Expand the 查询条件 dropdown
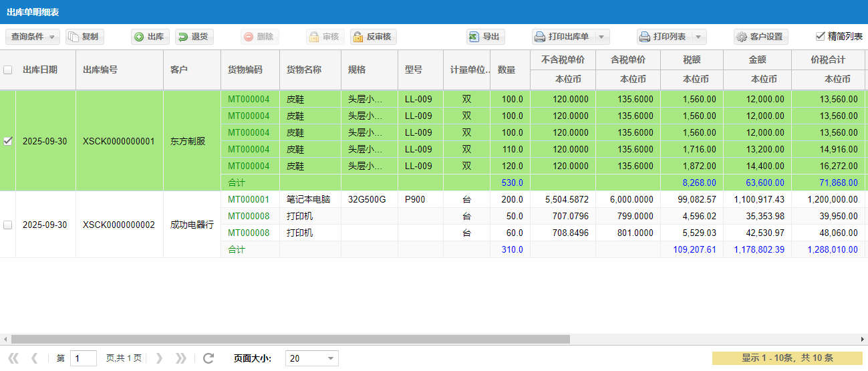Image resolution: width=868 pixels, height=371 pixels. 32,37
